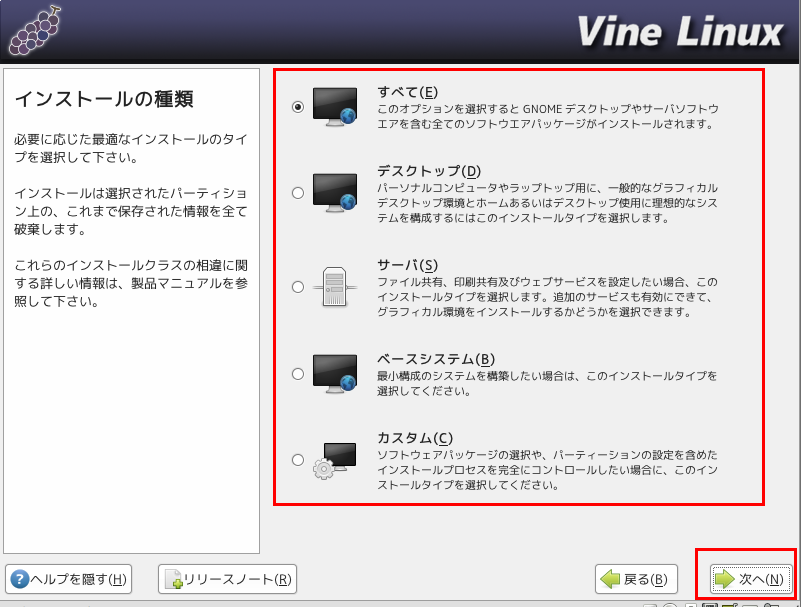Viewport: 801px width, 607px height.
Task: Click the デスクトップ description about パーソナルコンピュータ
Action: (x=548, y=203)
